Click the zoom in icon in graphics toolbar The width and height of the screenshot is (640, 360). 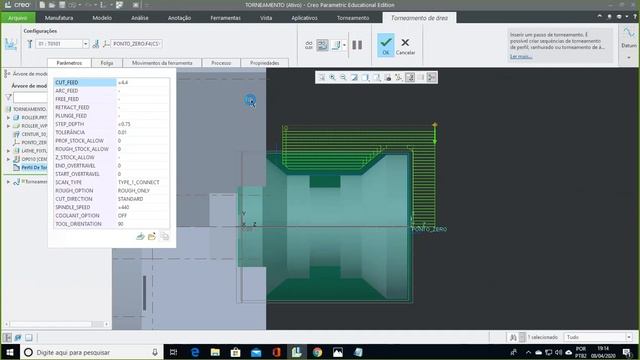(x=333, y=77)
